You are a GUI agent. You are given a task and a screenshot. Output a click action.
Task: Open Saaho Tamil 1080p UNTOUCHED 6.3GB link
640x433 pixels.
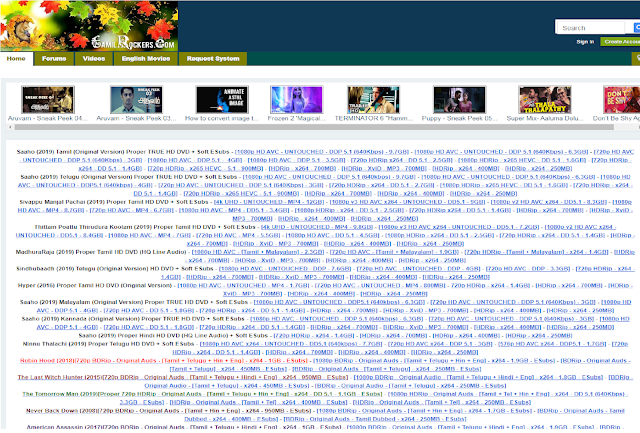click(501, 152)
